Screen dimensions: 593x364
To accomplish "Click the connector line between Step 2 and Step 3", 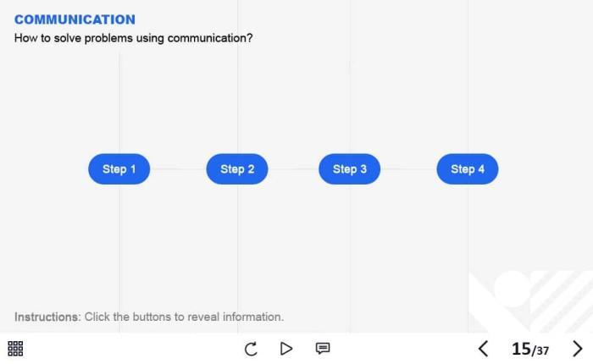I will point(293,169).
